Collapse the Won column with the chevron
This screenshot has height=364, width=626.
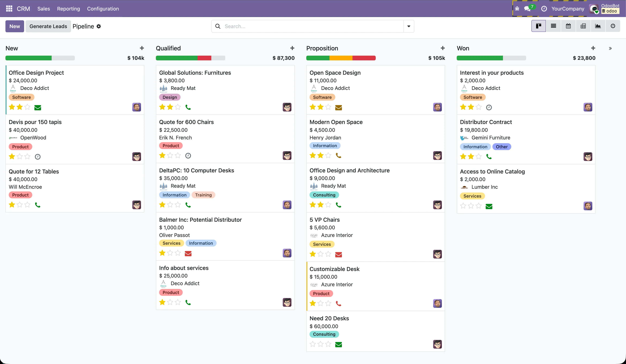point(610,48)
